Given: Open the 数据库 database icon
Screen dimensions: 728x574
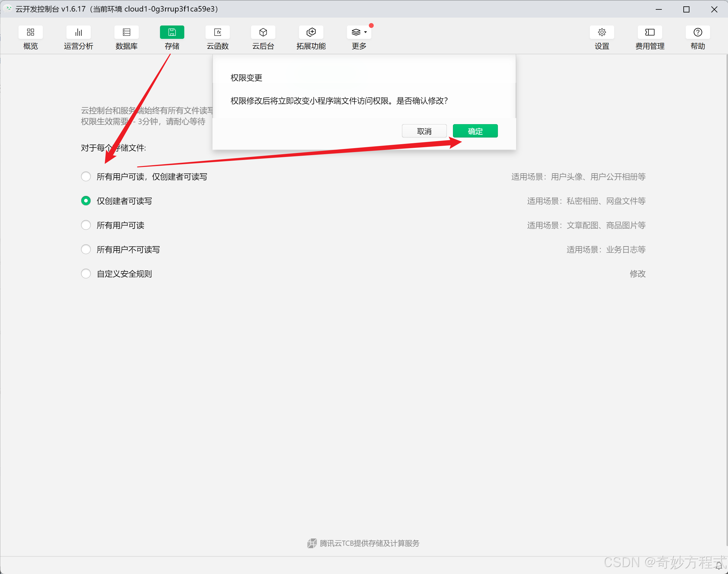Looking at the screenshot, I should point(126,32).
